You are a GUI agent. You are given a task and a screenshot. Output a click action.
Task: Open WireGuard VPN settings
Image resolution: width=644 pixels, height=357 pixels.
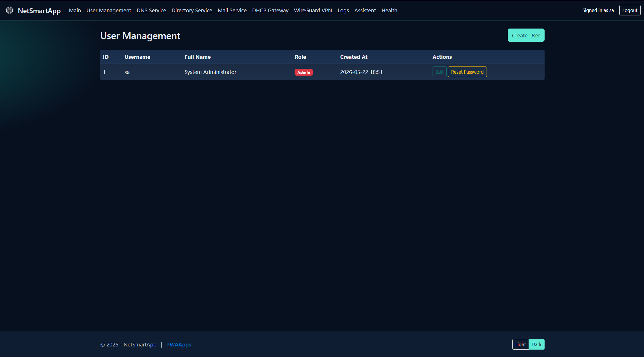point(313,10)
